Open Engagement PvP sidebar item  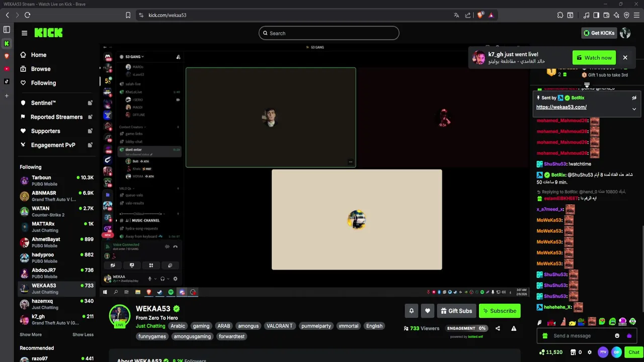(56, 145)
